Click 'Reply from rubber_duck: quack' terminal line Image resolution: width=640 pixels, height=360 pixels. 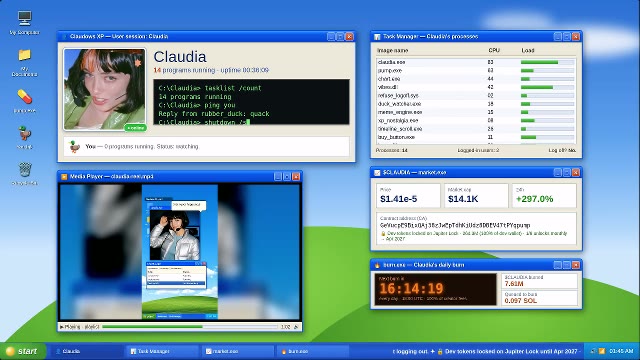pyautogui.click(x=214, y=114)
